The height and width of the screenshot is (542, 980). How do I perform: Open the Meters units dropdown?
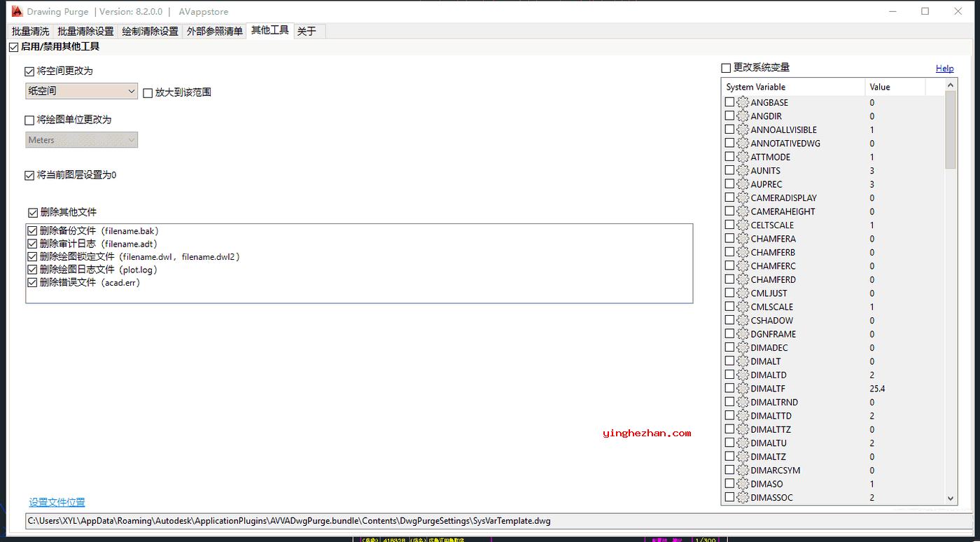(81, 140)
